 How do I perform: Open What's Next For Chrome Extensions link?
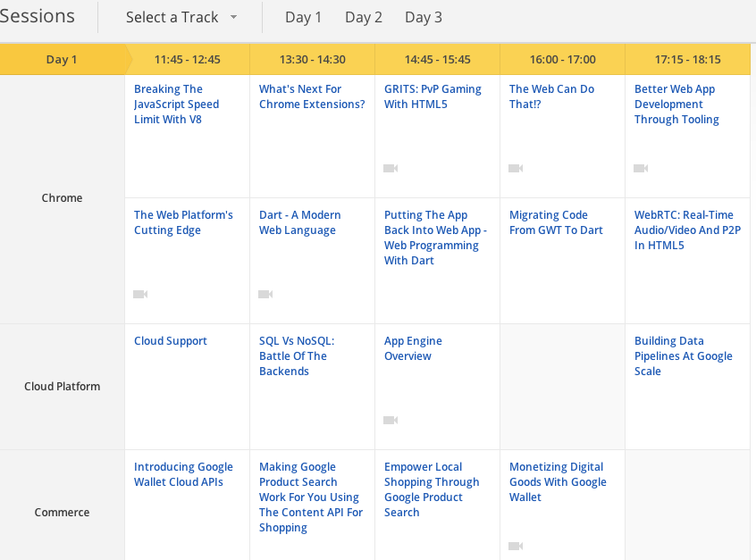(x=312, y=96)
